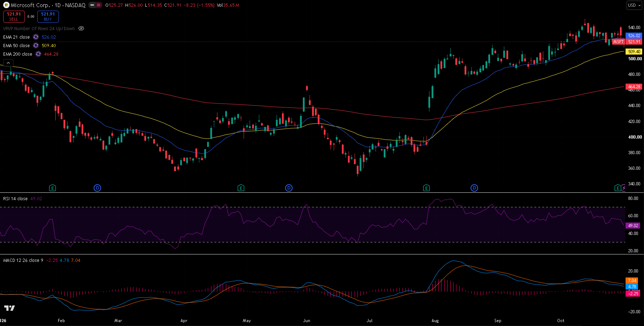Click the 0.00 spread value between Sell and Buy

tap(31, 16)
